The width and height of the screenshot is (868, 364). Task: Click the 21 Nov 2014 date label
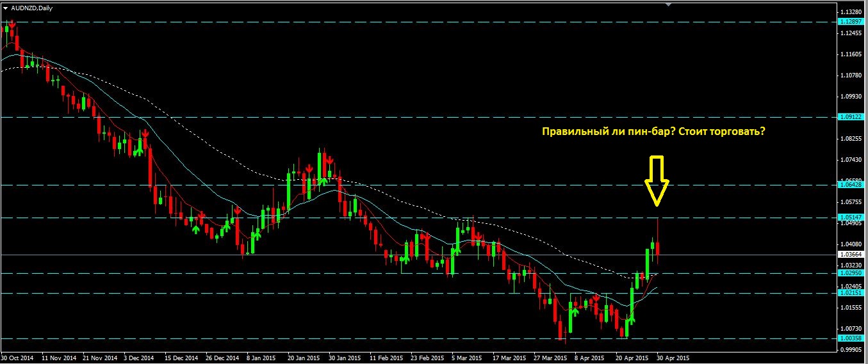click(100, 358)
